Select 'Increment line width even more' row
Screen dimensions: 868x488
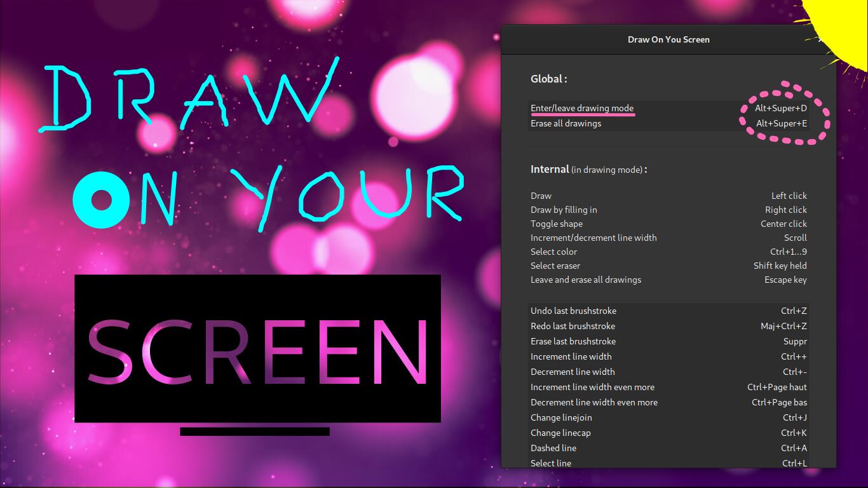click(x=593, y=387)
